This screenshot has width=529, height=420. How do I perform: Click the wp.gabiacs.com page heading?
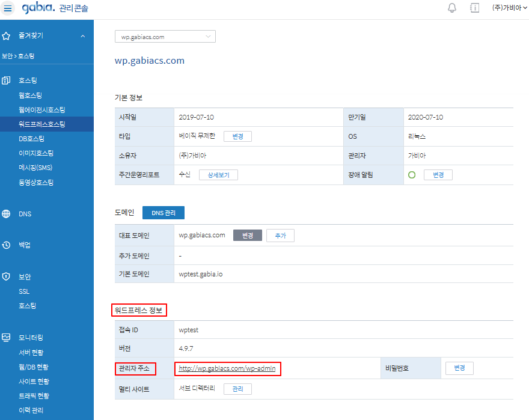pos(150,61)
